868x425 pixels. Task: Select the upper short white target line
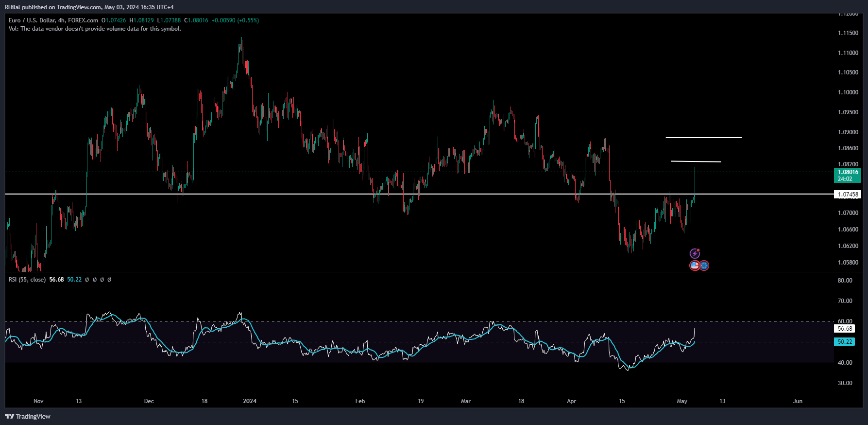pyautogui.click(x=704, y=138)
